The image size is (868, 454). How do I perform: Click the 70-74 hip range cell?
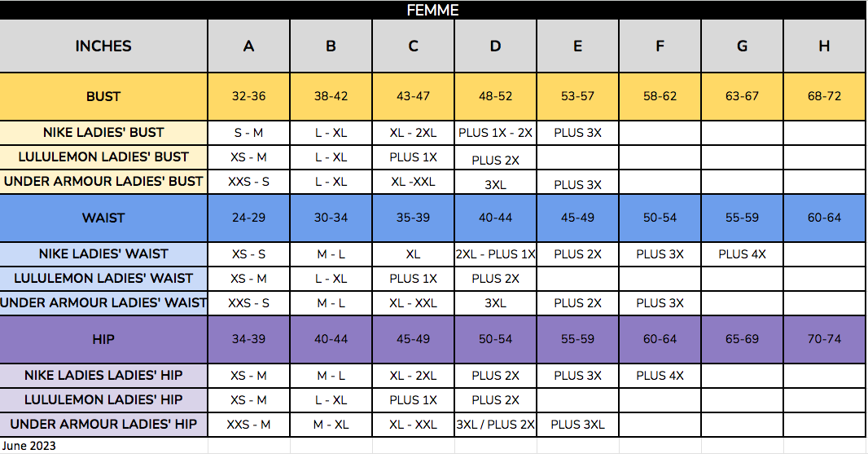824,339
